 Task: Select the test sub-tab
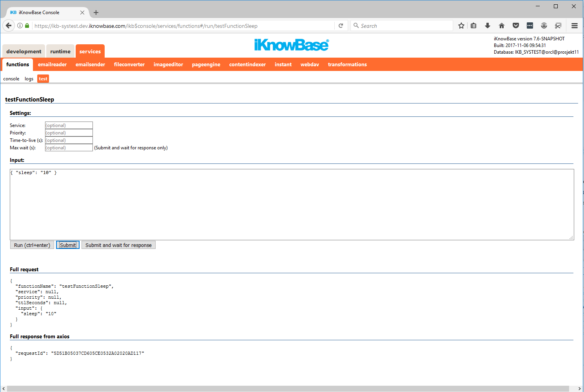pyautogui.click(x=43, y=79)
